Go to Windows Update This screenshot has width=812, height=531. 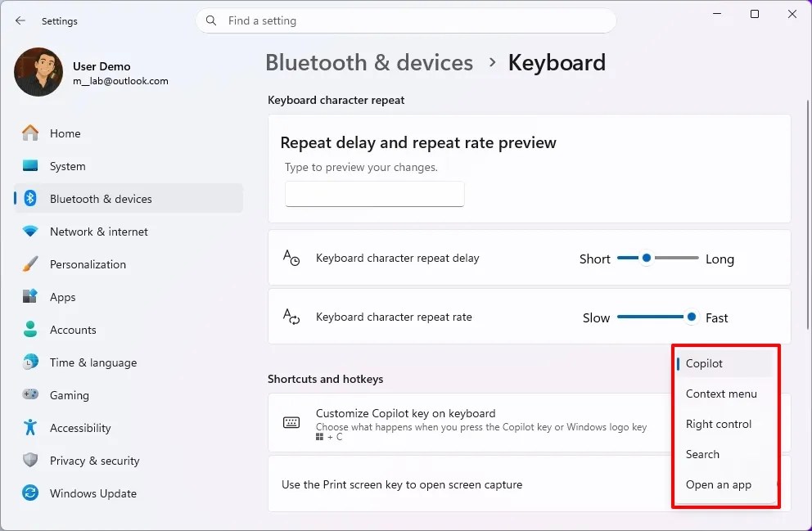point(129,493)
